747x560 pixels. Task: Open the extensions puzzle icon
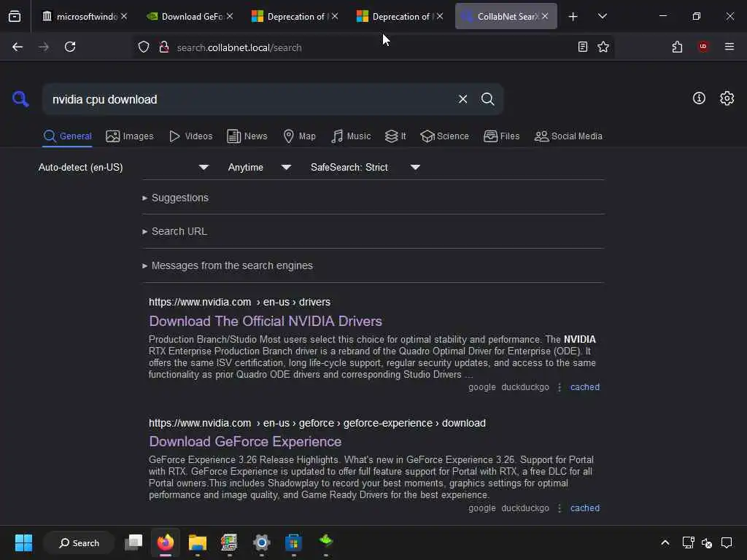[x=677, y=47]
